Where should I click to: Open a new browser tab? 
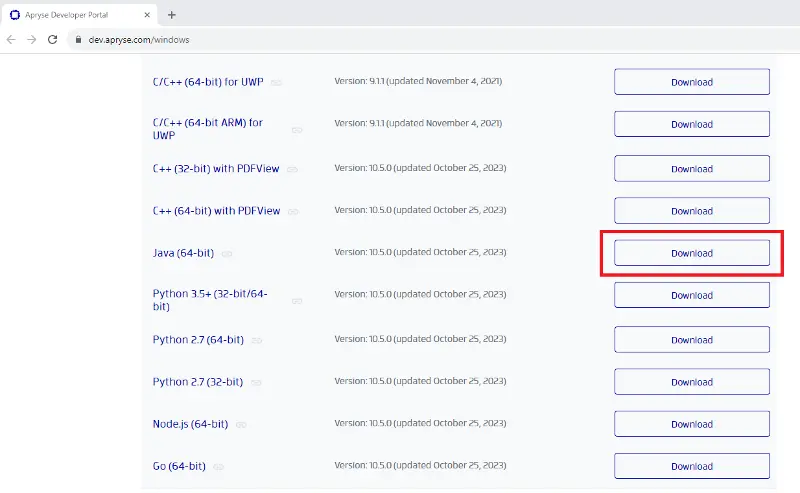tap(172, 15)
